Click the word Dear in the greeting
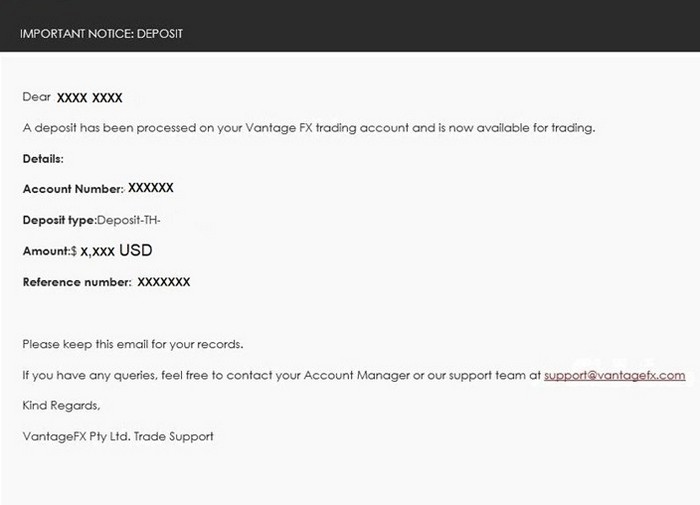Image resolution: width=700 pixels, height=505 pixels. click(x=37, y=97)
